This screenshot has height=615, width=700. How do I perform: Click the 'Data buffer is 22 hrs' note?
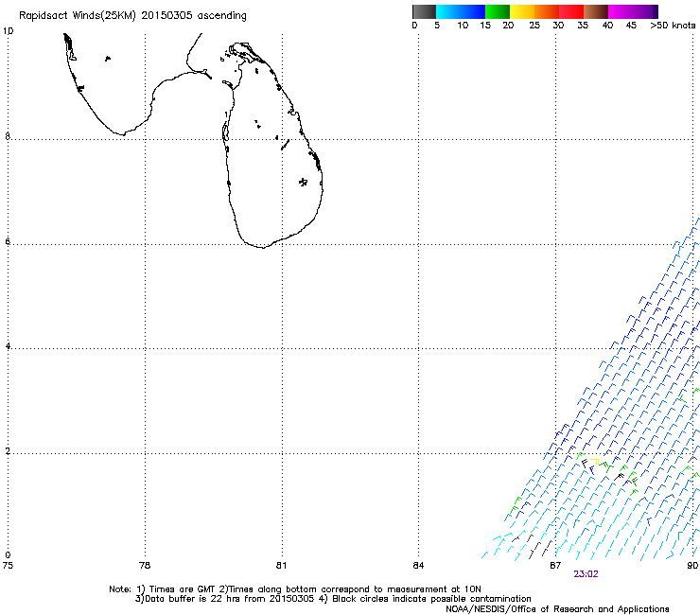(333, 599)
